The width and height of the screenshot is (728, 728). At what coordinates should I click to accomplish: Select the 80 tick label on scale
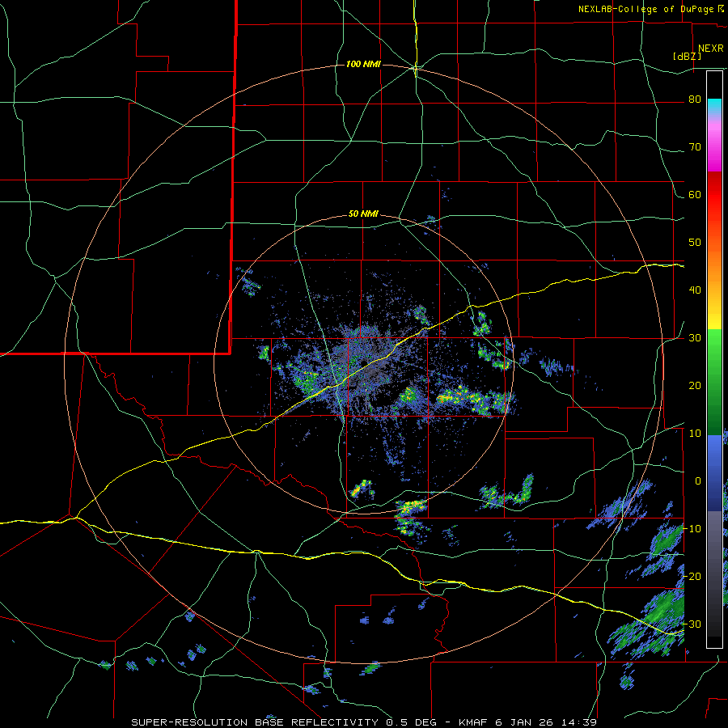point(695,99)
